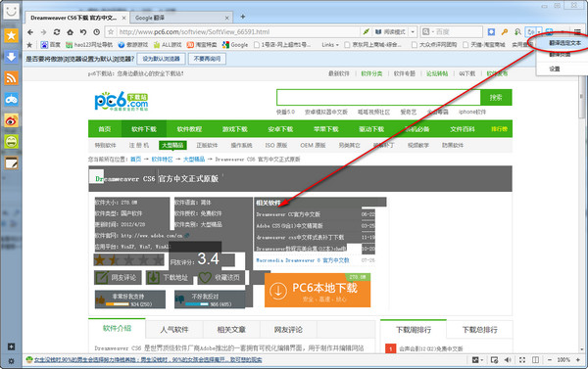Open screenshot icon dropdown arrow in status bar

point(481,360)
